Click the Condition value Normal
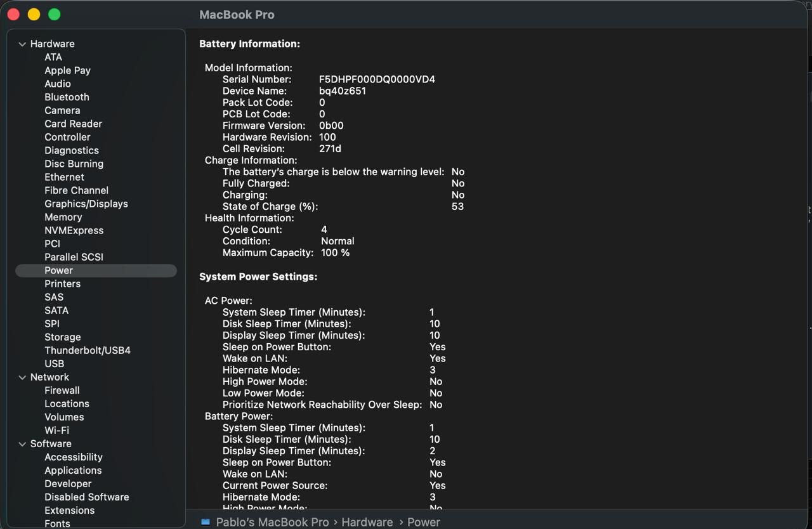Viewport: 812px width, 529px height. click(337, 241)
